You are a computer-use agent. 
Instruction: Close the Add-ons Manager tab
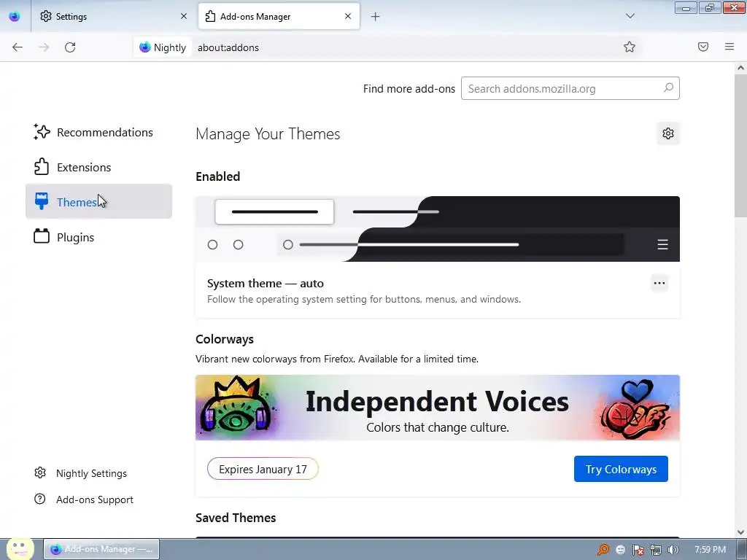coord(348,16)
